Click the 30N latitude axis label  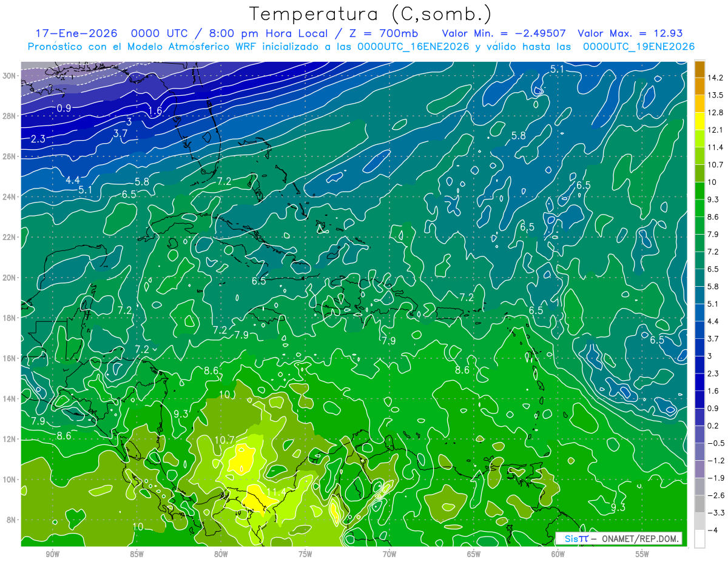click(10, 76)
